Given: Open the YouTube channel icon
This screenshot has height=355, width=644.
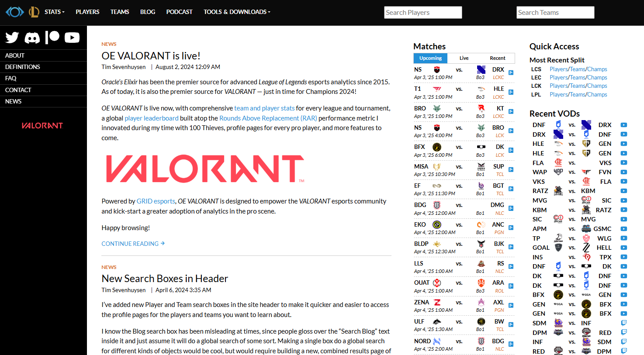Looking at the screenshot, I should pyautogui.click(x=72, y=38).
